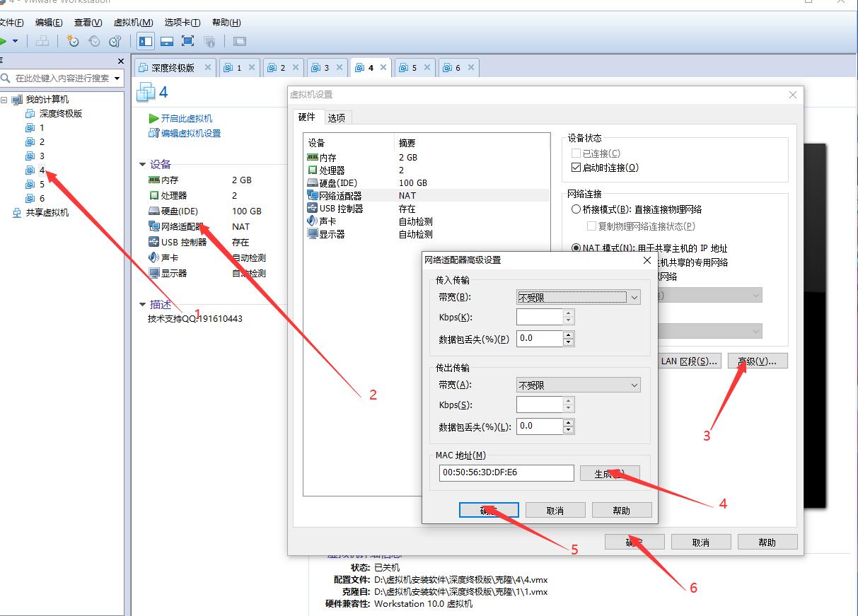The width and height of the screenshot is (858, 616).
Task: Open snapshot manager wrench-clock icon
Action: tap(115, 41)
